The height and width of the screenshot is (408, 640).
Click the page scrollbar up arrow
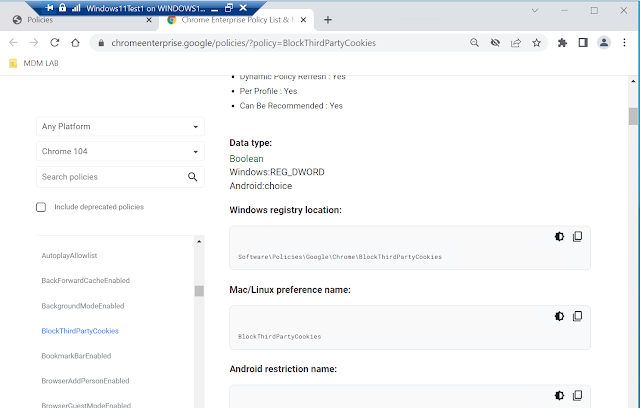point(633,81)
